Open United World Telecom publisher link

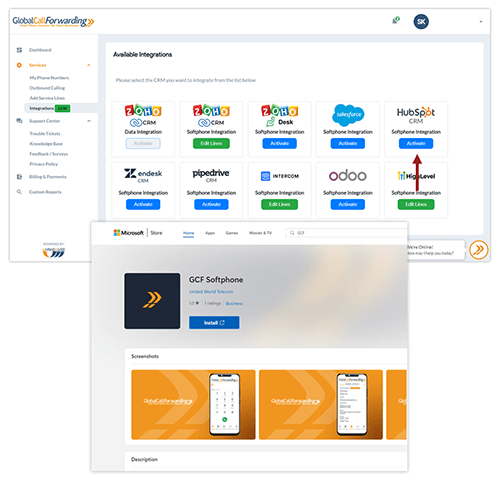tap(211, 292)
